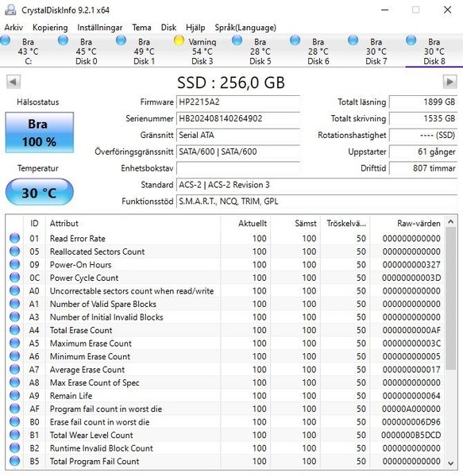Click the status circle beside Remain Life
Screen dimensions: 463x476
tap(14, 396)
